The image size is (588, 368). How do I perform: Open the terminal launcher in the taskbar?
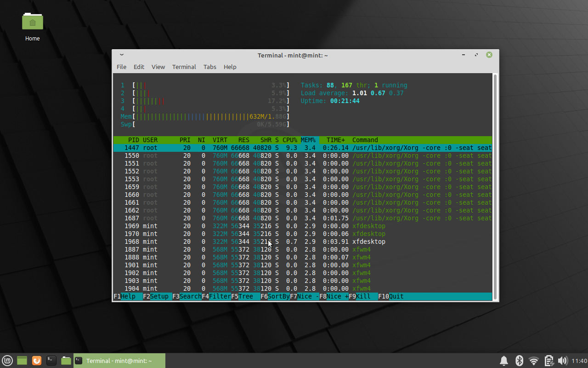pos(51,361)
